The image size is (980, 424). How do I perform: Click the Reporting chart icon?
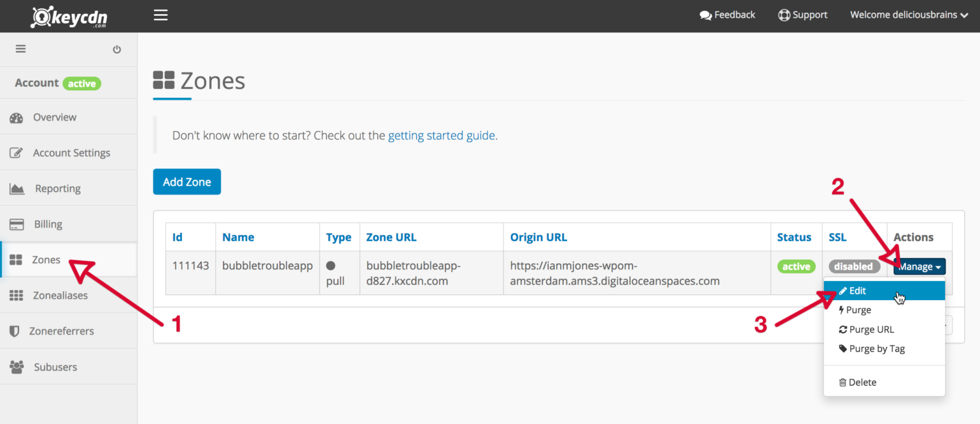pos(17,189)
